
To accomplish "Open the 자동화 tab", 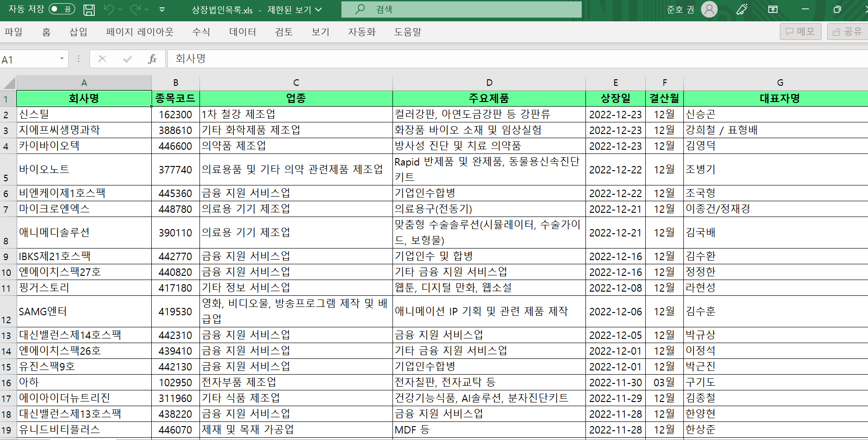I will pos(362,32).
